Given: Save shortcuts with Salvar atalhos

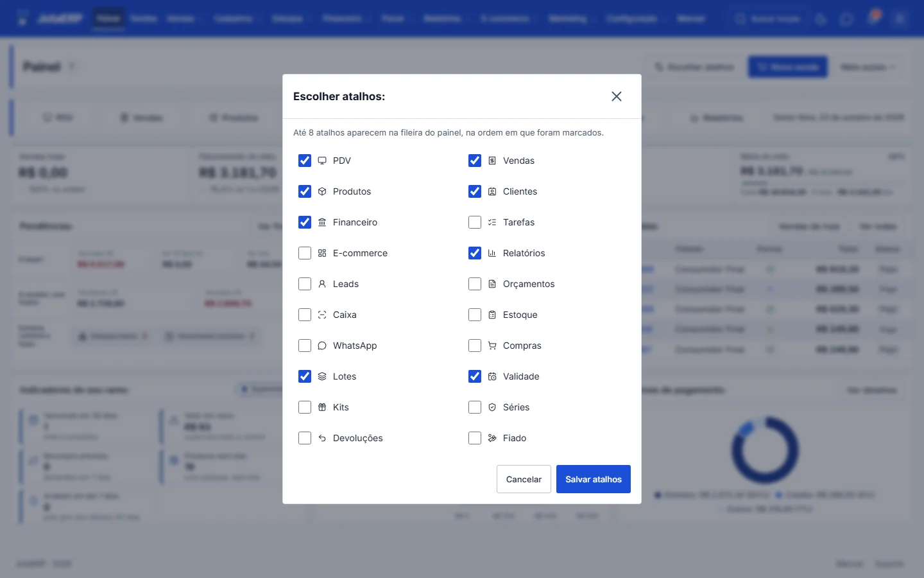Looking at the screenshot, I should click(x=594, y=479).
